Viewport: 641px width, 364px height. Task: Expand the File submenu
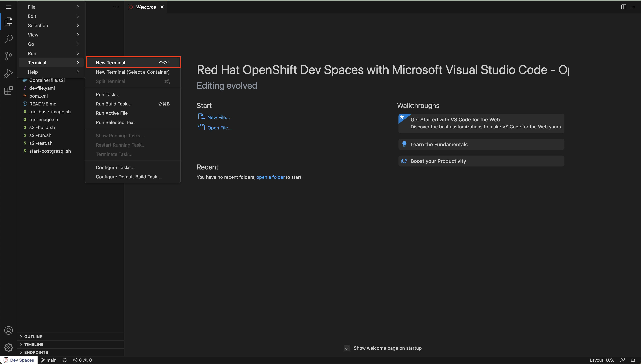(x=51, y=7)
